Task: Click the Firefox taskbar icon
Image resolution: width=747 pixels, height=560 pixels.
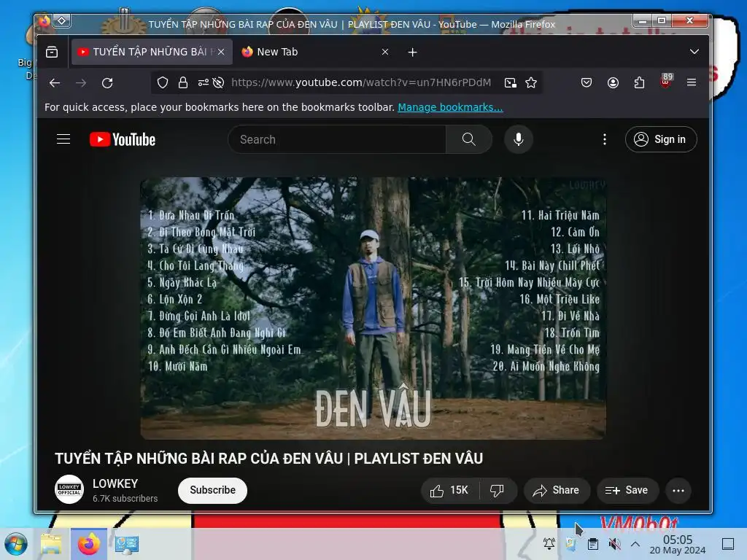Action: (88, 544)
